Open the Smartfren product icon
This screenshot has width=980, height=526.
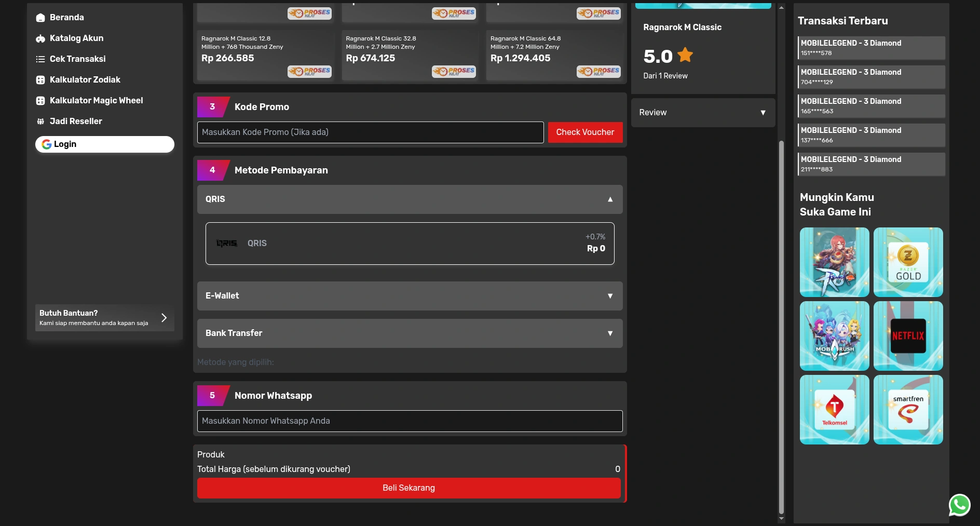click(908, 410)
